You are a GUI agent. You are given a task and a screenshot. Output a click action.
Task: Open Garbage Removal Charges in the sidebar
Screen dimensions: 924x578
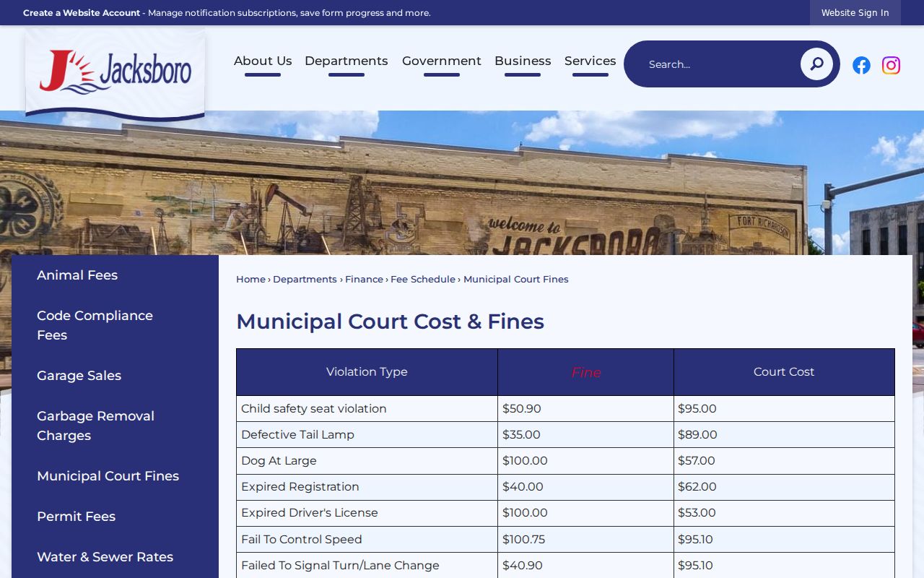(96, 426)
